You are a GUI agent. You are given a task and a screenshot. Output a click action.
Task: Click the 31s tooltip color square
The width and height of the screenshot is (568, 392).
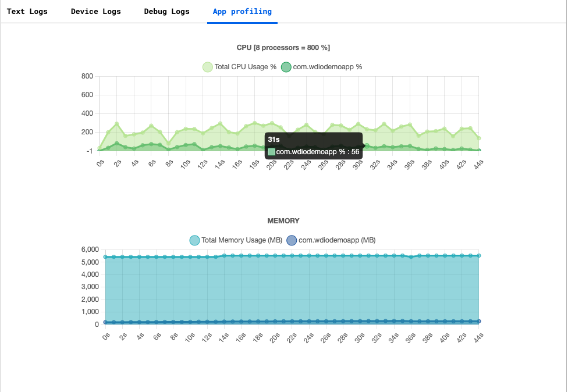tap(271, 152)
